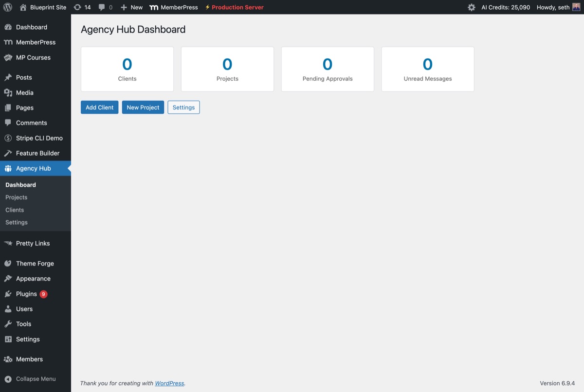Screen dimensions: 584x392
Task: Click the Add Client button
Action: coord(99,107)
